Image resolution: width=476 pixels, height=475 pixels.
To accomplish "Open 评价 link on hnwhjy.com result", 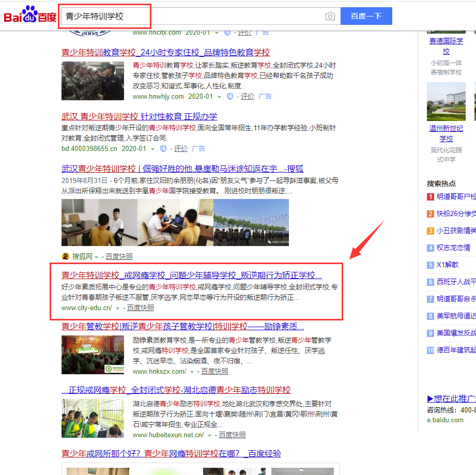I will (x=248, y=97).
